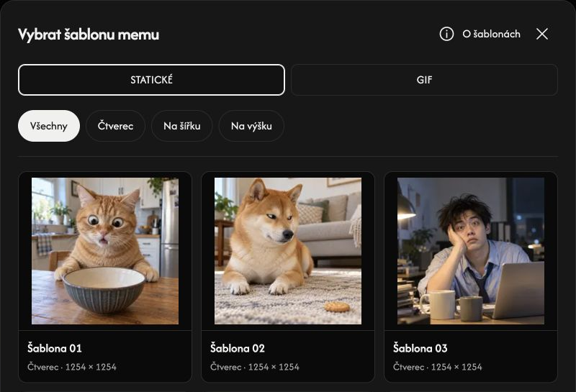Viewport: 576px width, 392px height.
Task: Click the Šablona 02 title
Action: 238,348
